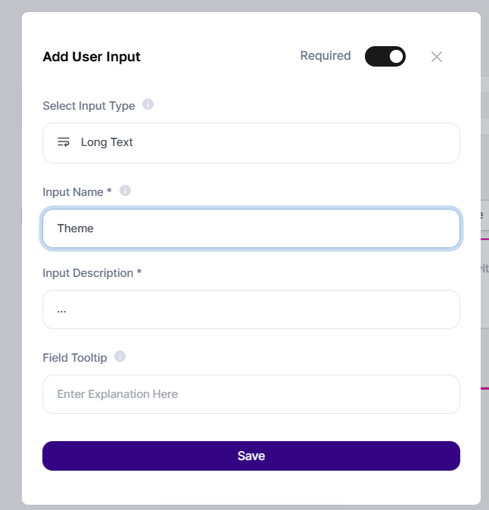This screenshot has width=489, height=510.
Task: Focus the Input Name field containing Theme
Action: point(251,228)
